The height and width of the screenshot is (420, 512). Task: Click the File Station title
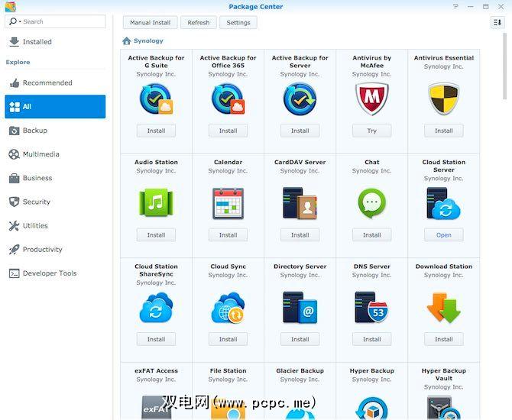228,370
